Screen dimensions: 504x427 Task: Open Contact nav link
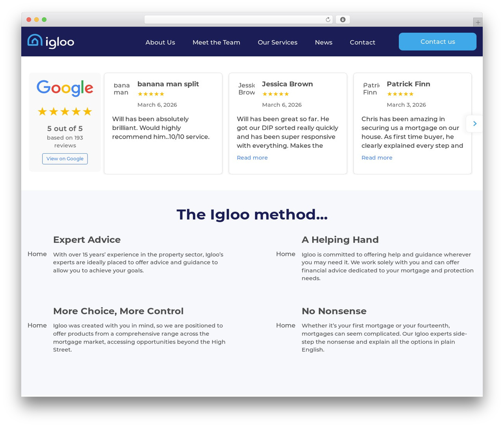coord(362,42)
